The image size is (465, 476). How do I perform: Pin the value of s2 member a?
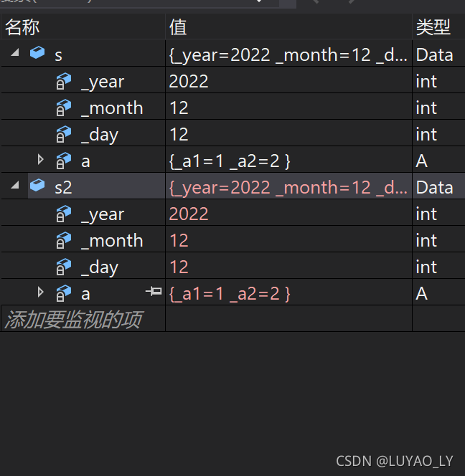coord(154,292)
